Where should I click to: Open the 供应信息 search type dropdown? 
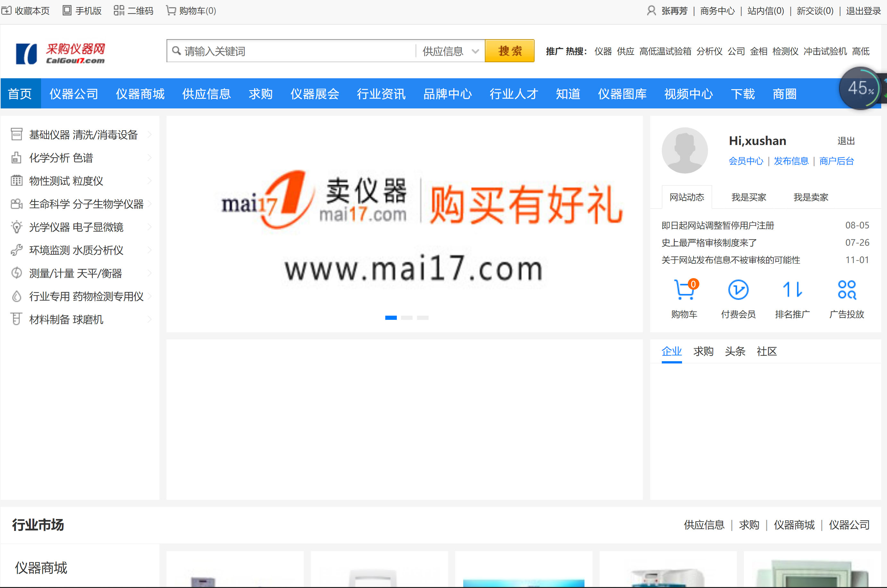click(x=450, y=51)
